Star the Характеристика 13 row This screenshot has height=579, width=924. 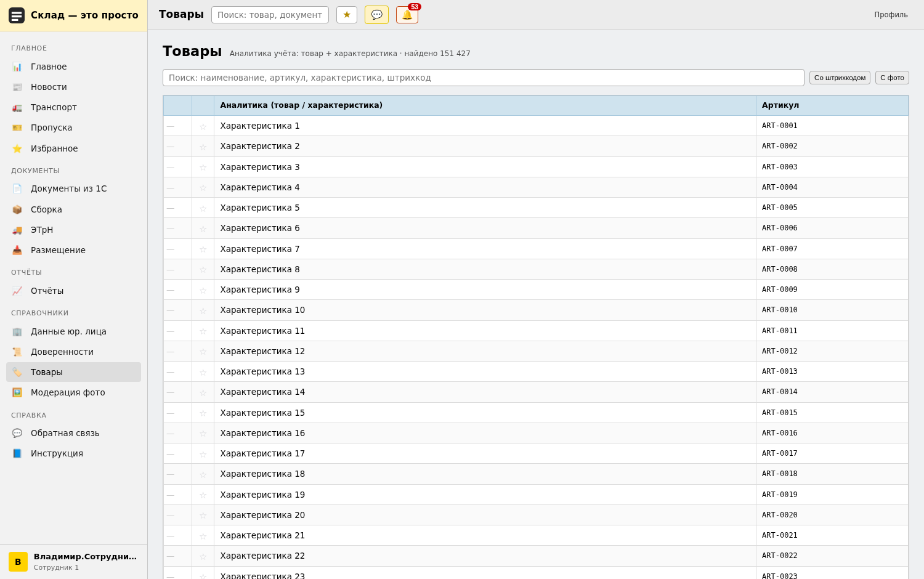pyautogui.click(x=203, y=372)
